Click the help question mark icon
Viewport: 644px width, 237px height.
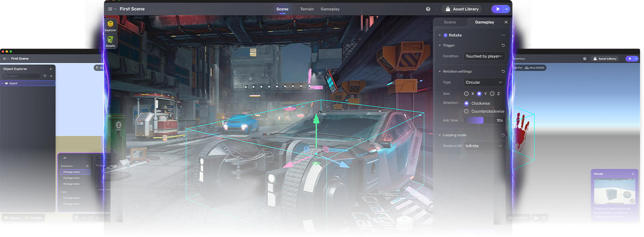coord(428,9)
